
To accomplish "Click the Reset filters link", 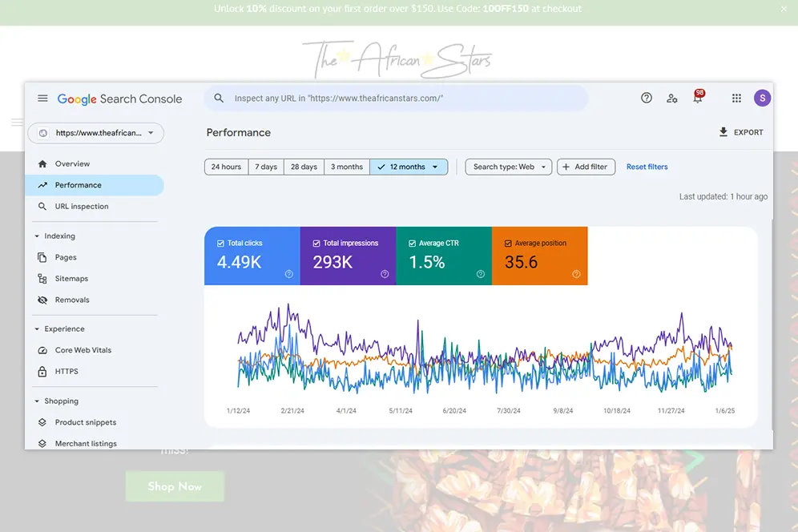I will (x=647, y=167).
